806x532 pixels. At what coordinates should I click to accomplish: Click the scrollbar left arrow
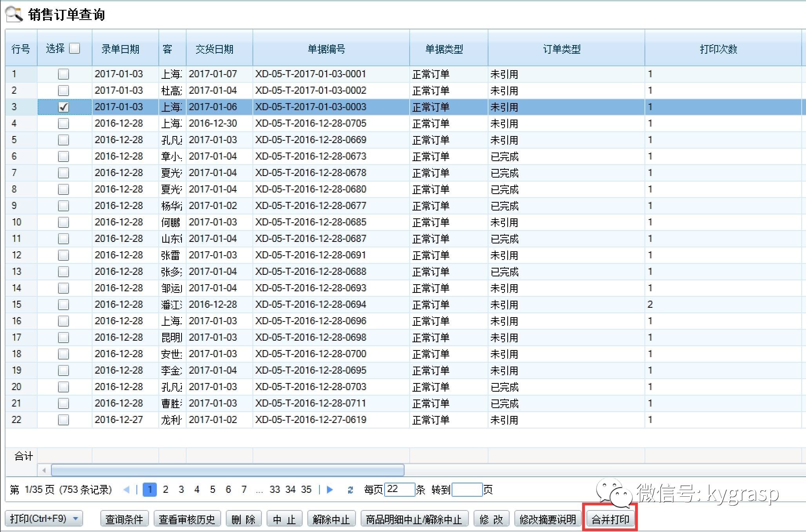[x=44, y=470]
